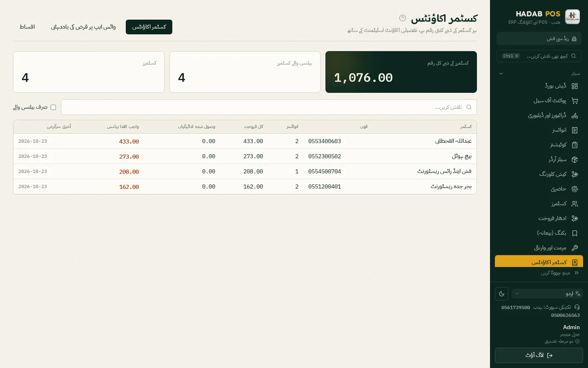This screenshot has height=368, width=588.
Task: Open Repair and Warranty wrench icon
Action: [575, 248]
